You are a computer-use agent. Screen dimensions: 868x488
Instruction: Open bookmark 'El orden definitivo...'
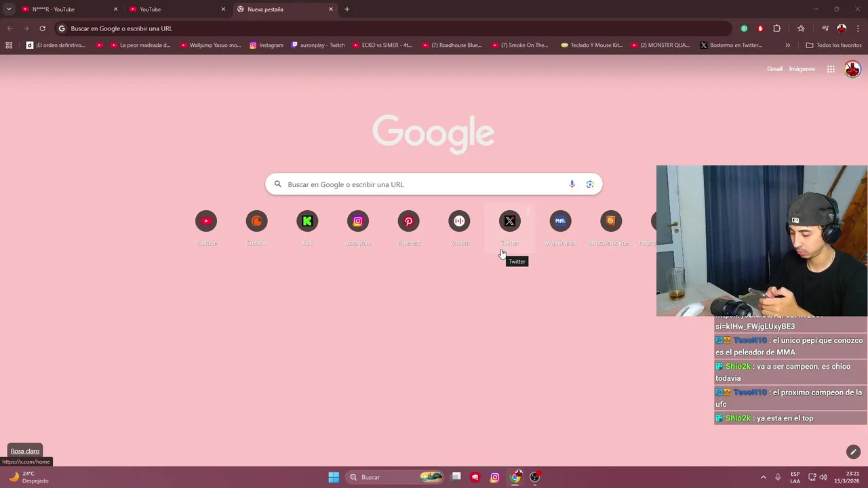[56, 45]
